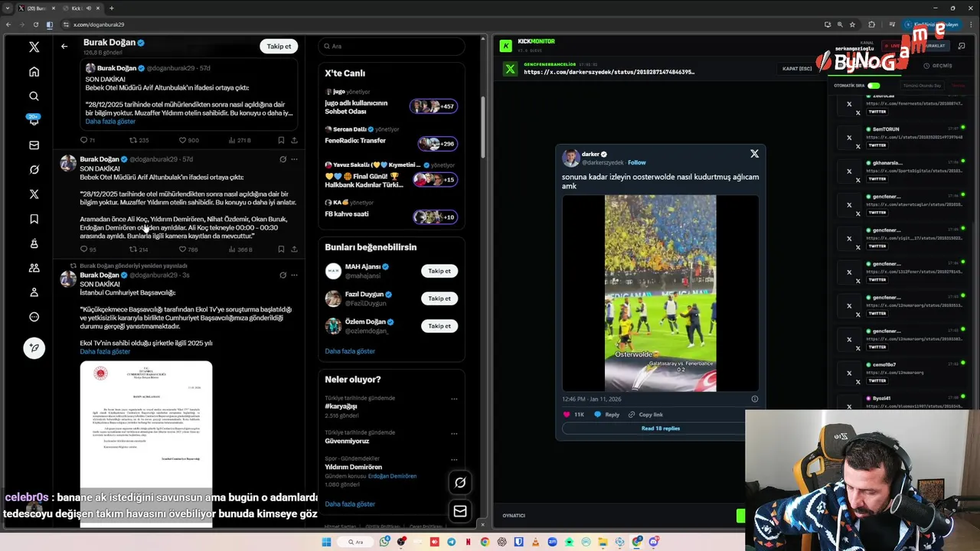Screen dimensions: 980x551
Task: Go back with arrow beside Burak Doğan
Action: (64, 46)
